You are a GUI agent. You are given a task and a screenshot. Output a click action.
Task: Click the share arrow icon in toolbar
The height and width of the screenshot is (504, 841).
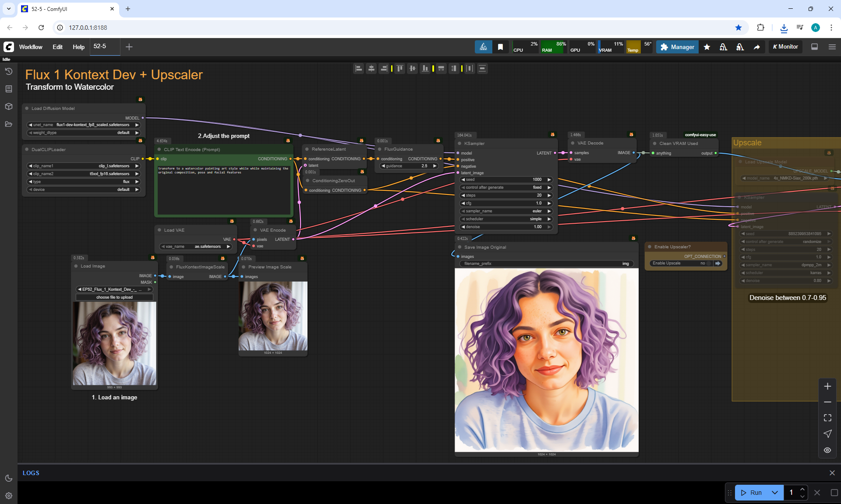(756, 47)
